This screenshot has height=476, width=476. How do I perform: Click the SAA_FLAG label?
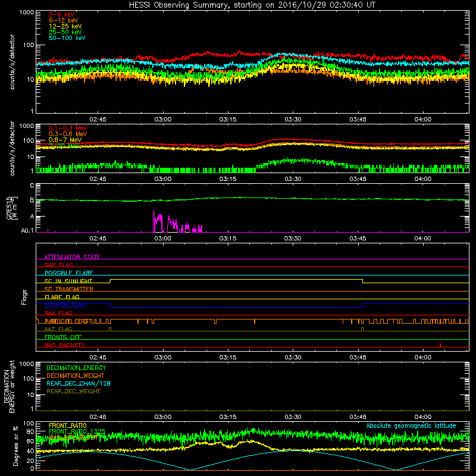click(x=58, y=313)
